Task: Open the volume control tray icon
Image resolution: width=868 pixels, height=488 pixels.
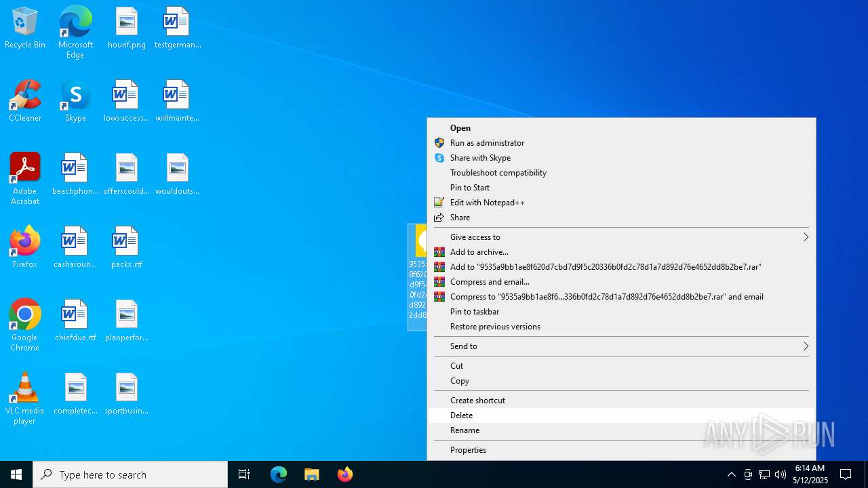Action: click(781, 474)
